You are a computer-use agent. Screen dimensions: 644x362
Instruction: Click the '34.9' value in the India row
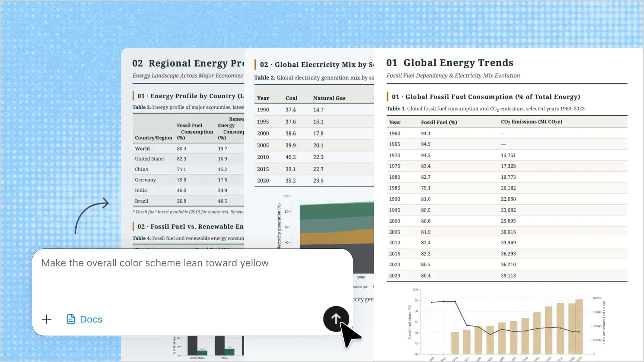tap(222, 190)
